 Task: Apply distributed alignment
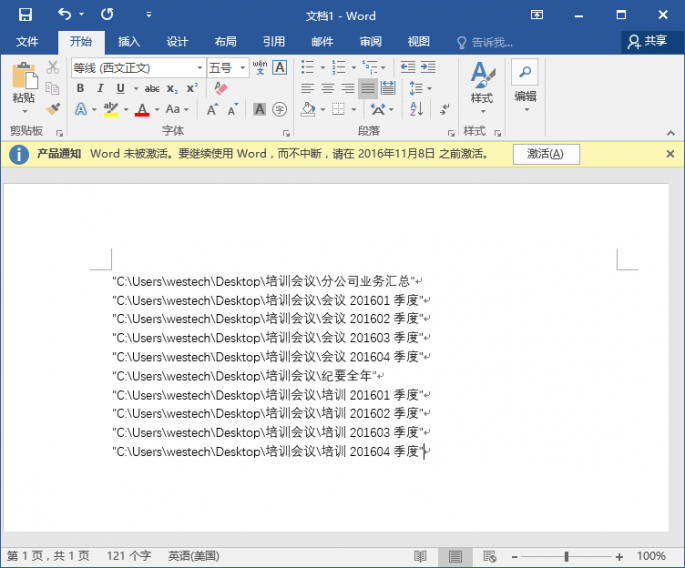(388, 89)
